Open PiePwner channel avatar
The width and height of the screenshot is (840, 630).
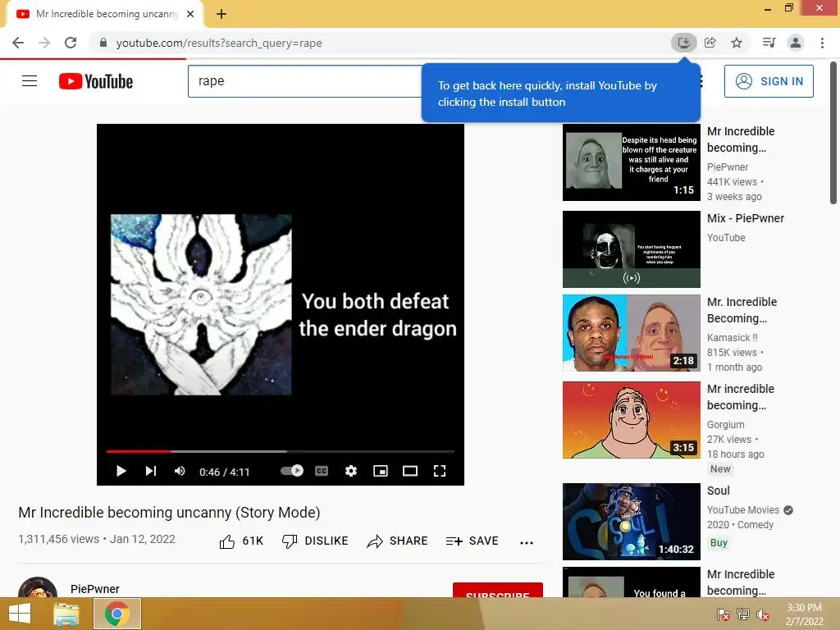click(x=38, y=587)
